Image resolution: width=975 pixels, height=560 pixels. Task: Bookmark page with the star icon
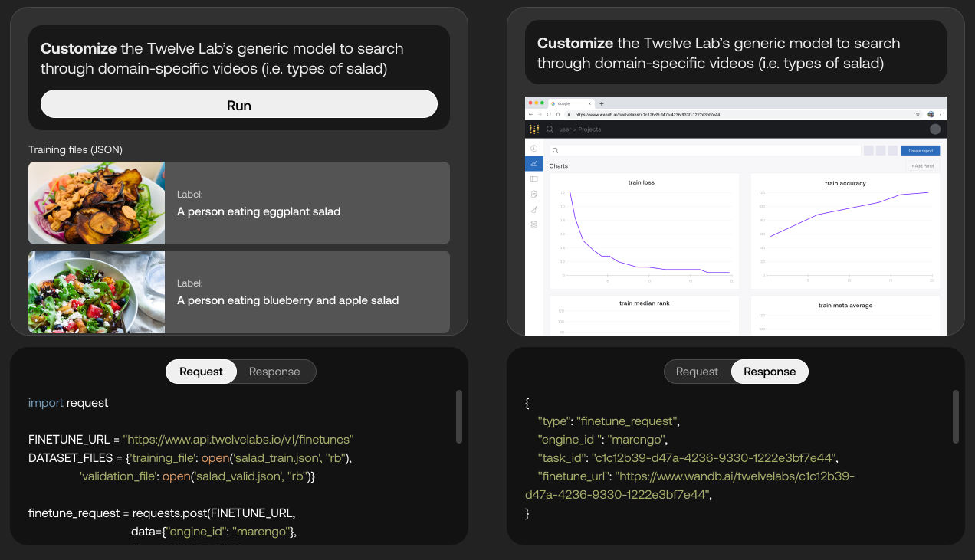click(918, 114)
